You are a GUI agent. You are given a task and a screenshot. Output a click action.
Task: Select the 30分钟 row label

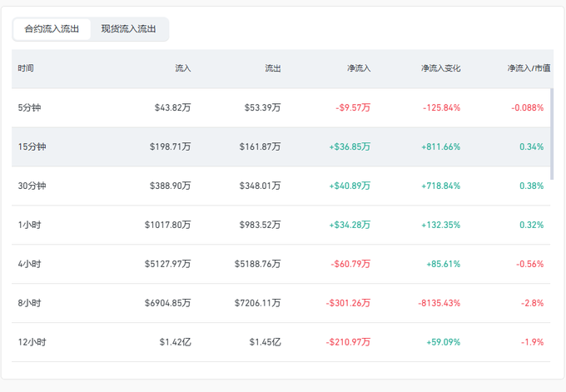point(32,186)
